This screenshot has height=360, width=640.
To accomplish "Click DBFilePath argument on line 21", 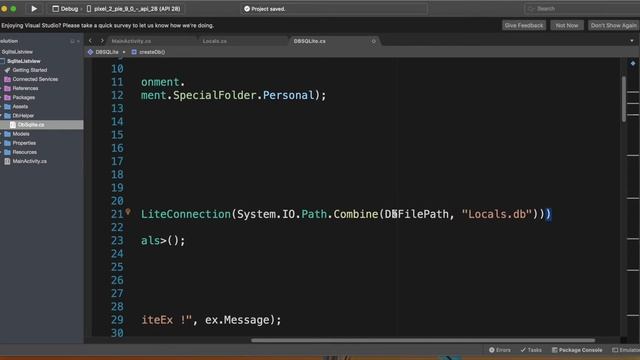I will pos(416,214).
